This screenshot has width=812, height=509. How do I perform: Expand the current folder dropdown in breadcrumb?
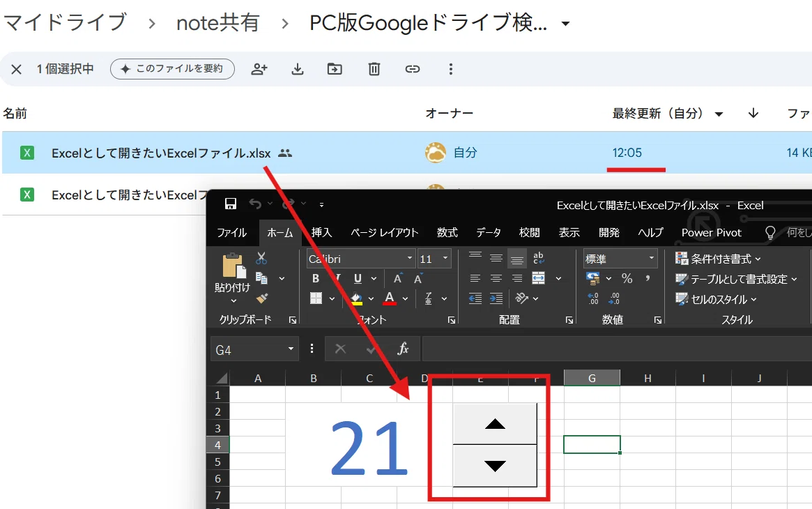tap(565, 23)
